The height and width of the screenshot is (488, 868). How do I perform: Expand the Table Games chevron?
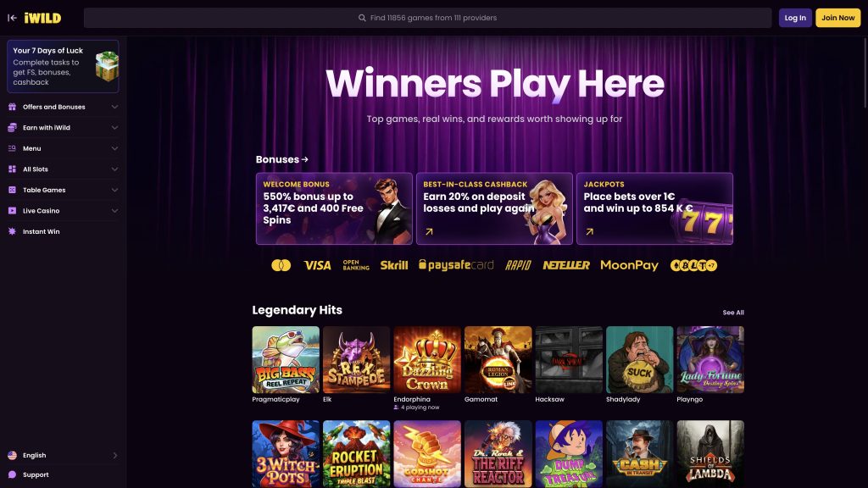tap(114, 190)
